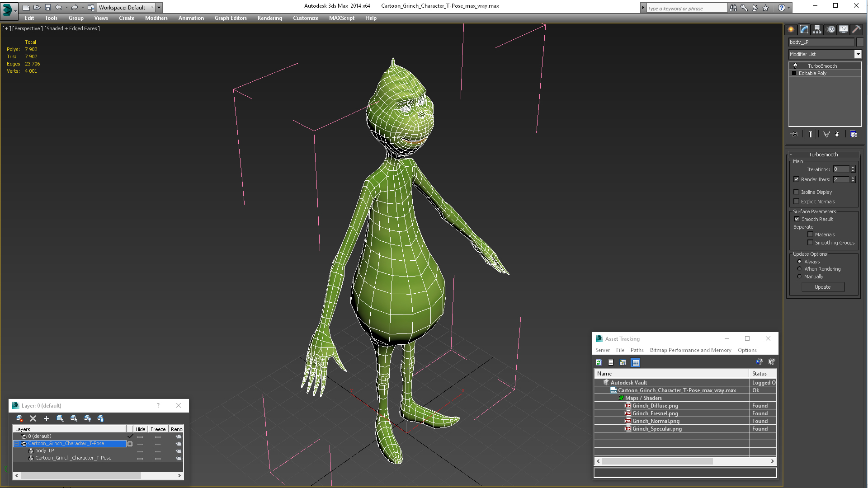Open the Rendering menu
868x488 pixels.
click(x=270, y=18)
